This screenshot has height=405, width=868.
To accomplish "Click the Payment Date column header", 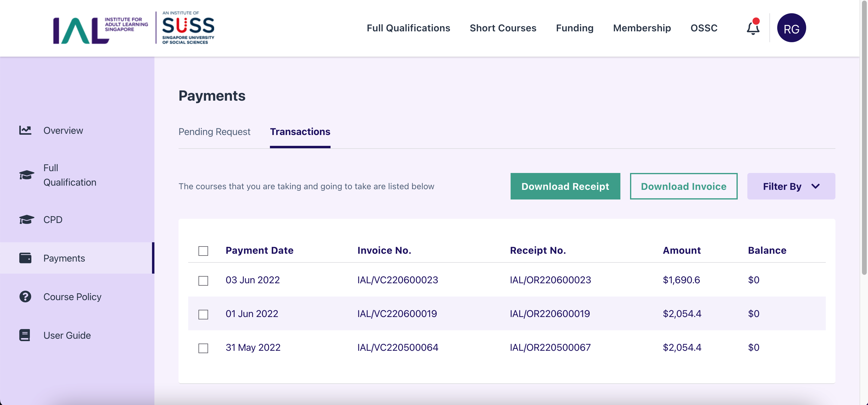I will [259, 250].
